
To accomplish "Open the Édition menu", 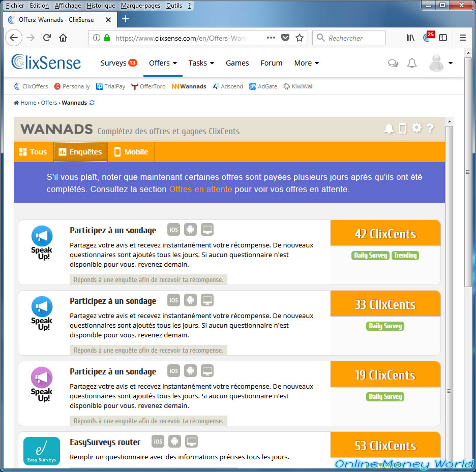I will pyautogui.click(x=39, y=6).
